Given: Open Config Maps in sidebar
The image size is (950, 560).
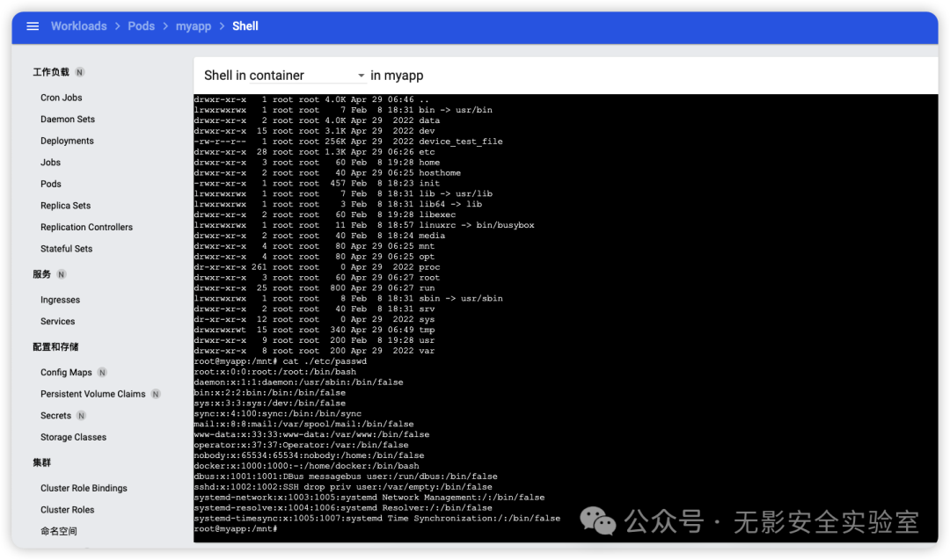Looking at the screenshot, I should point(66,373).
